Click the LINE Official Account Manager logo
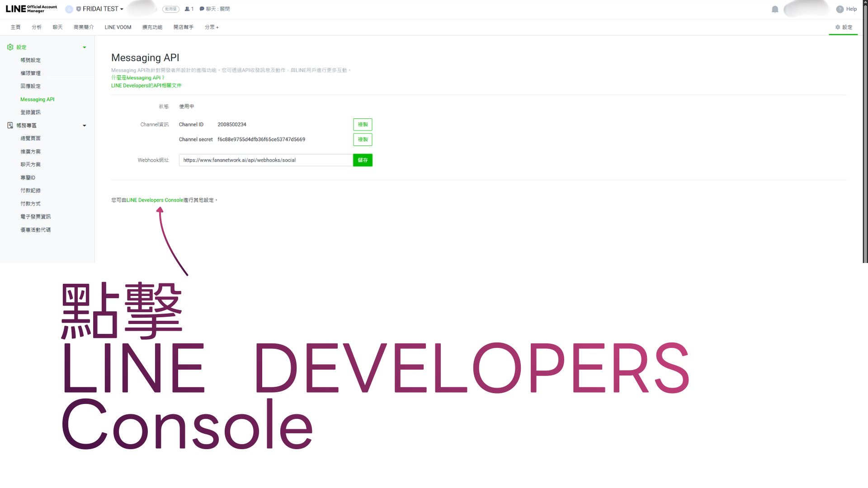 (x=30, y=9)
